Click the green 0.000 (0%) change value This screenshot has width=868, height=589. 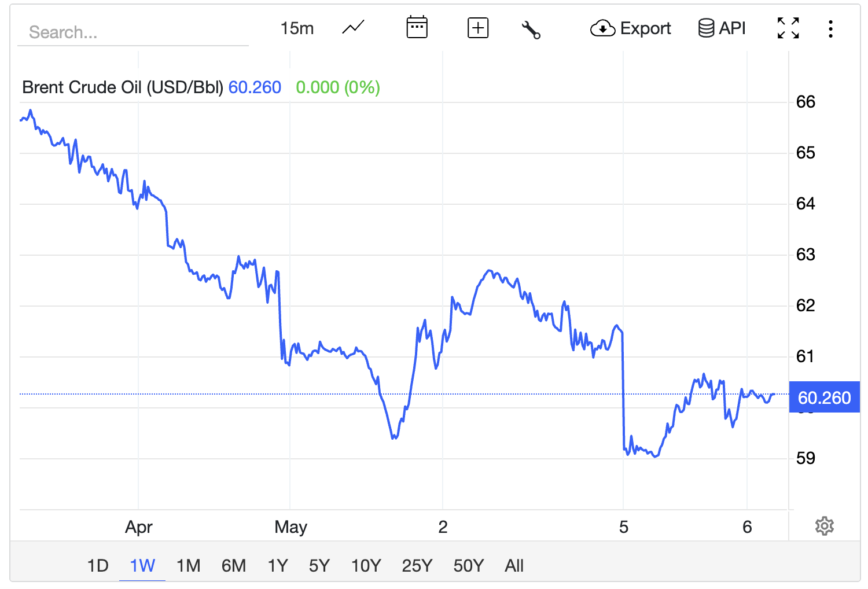(338, 87)
